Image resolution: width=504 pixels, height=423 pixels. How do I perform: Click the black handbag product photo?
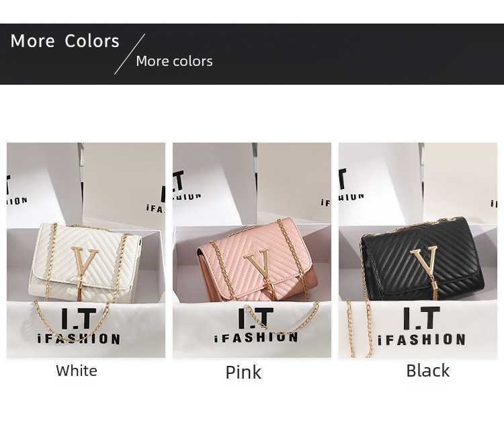(418, 250)
